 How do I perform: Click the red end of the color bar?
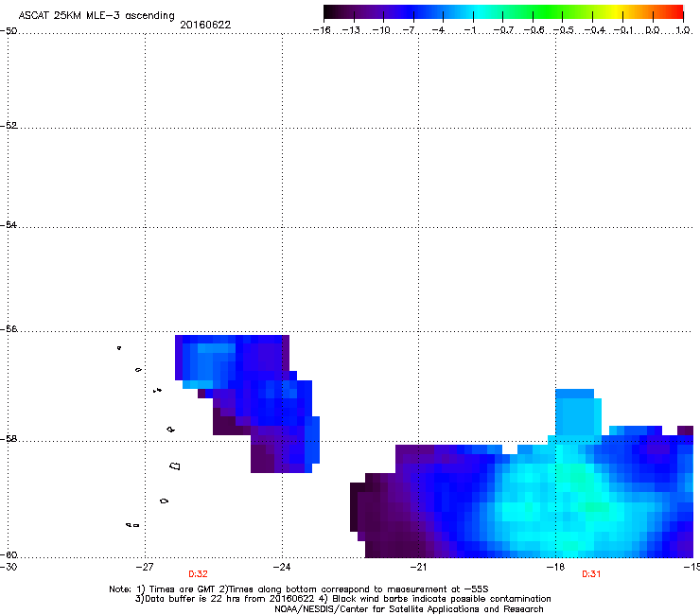(676, 12)
